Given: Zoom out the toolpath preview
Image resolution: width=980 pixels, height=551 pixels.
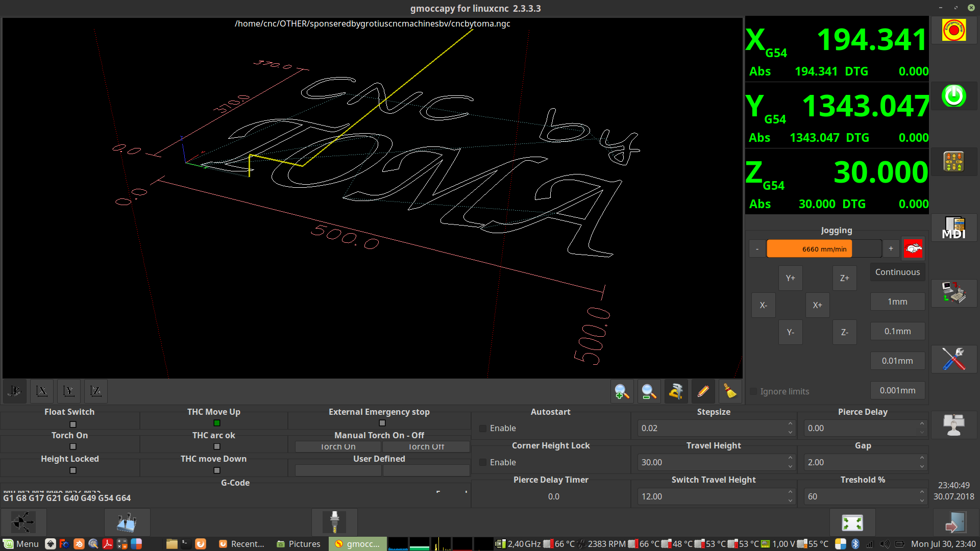Looking at the screenshot, I should pos(649,391).
